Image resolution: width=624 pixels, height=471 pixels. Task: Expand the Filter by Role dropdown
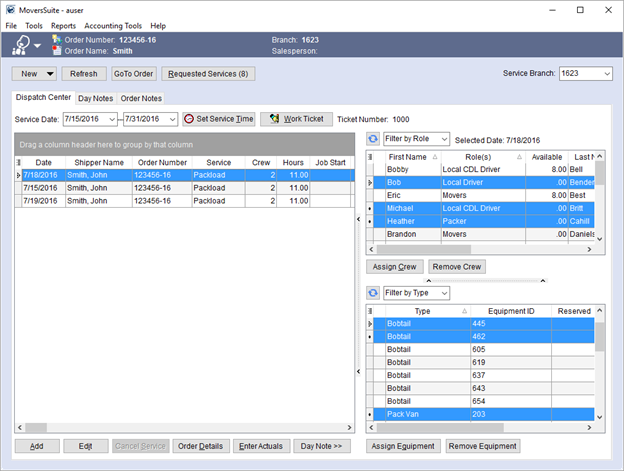coord(444,140)
